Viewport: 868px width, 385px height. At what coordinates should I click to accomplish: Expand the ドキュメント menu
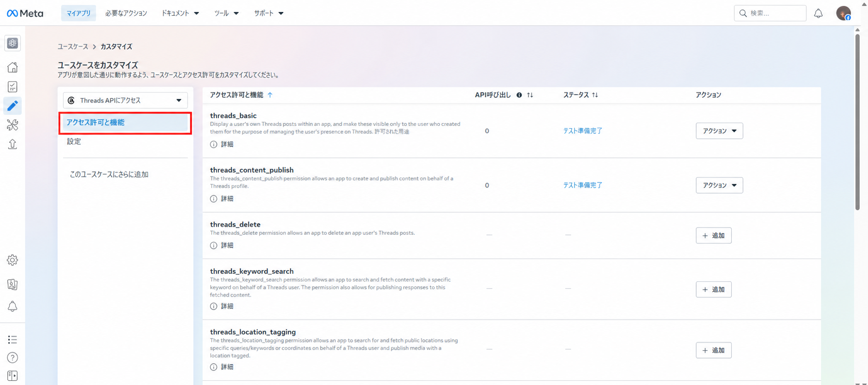[180, 13]
